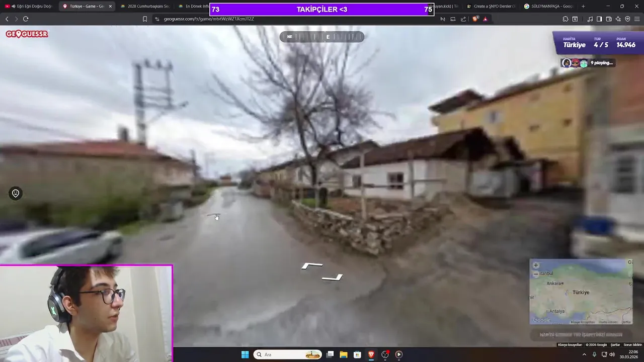644x362 pixels.
Task: Zoom out on the guess mini-map
Action: pos(536,275)
